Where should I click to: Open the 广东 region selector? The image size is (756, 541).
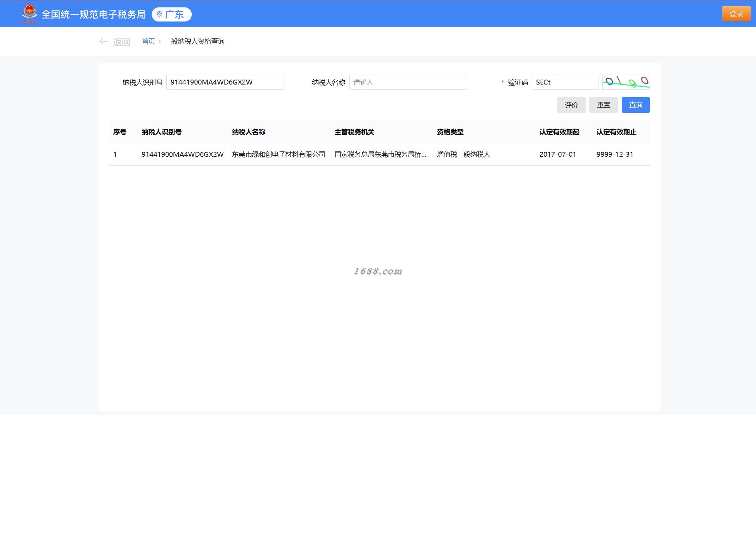tap(172, 14)
